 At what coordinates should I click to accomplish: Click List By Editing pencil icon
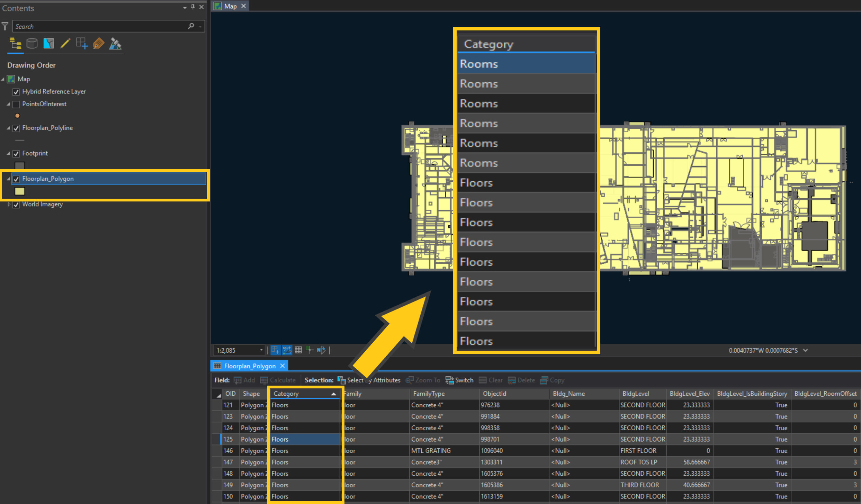coord(65,44)
